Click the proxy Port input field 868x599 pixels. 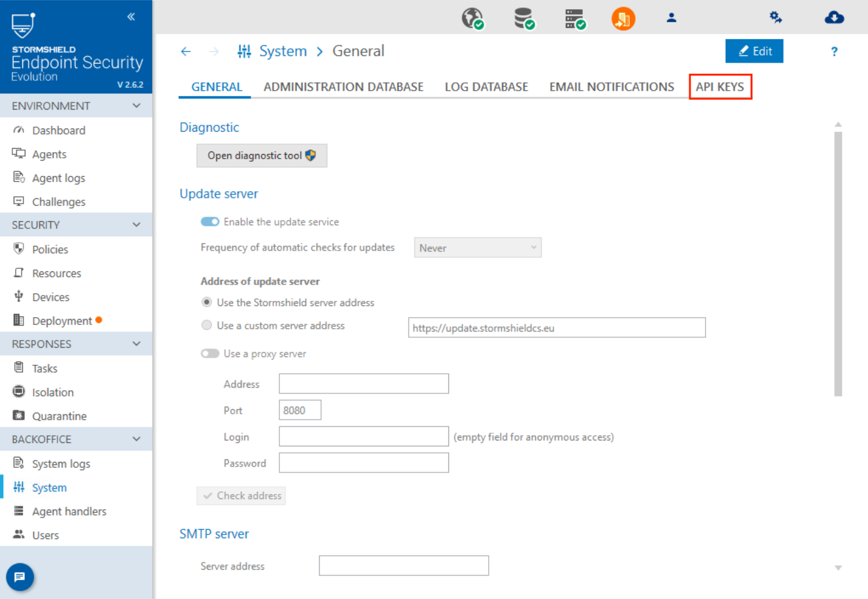pos(300,410)
